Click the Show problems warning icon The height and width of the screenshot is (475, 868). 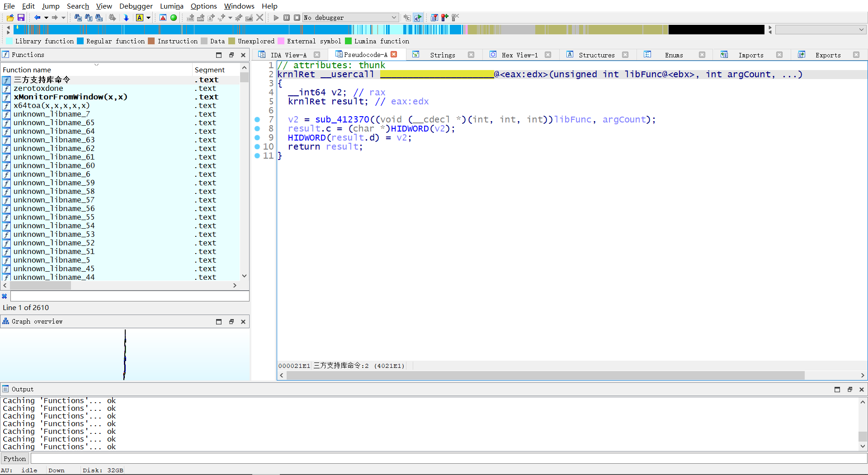point(163,18)
